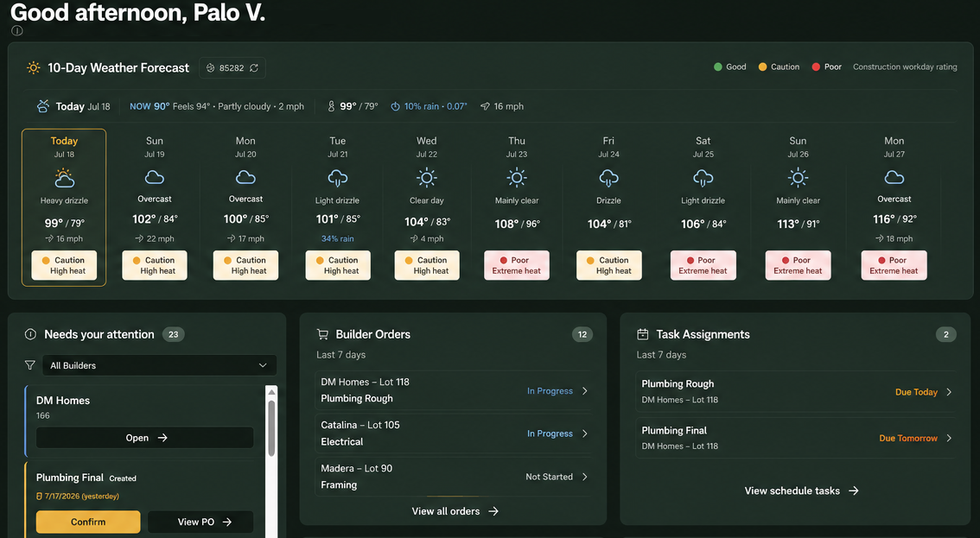Screen dimensions: 980x538
Task: Click the calendar icon before 7/17/2026 date
Action: (40, 497)
